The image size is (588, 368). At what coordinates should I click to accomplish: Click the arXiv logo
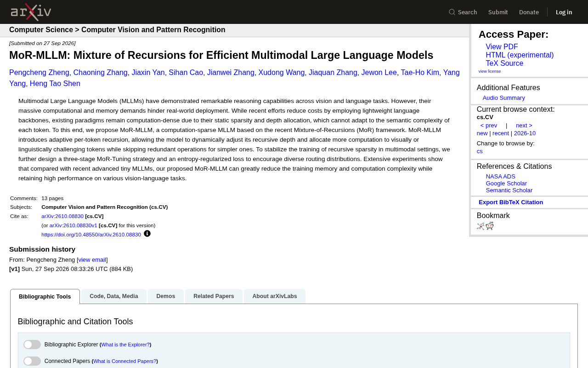click(x=31, y=12)
